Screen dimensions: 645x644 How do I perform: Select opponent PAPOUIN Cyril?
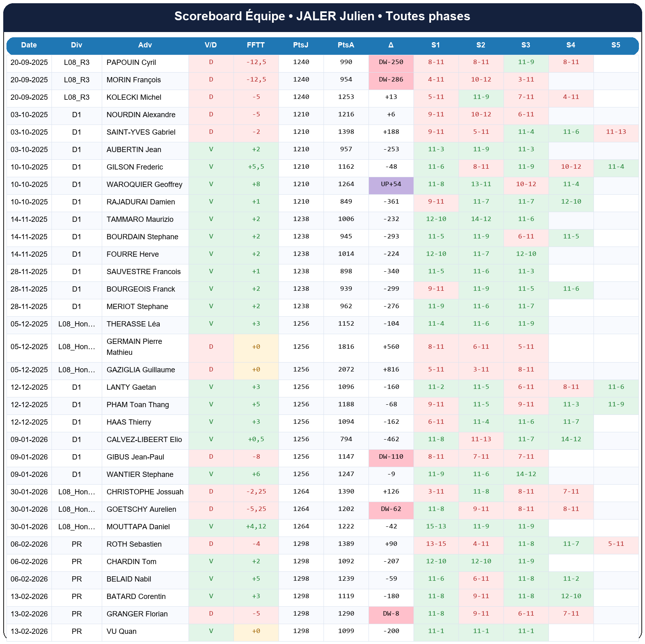(x=131, y=62)
